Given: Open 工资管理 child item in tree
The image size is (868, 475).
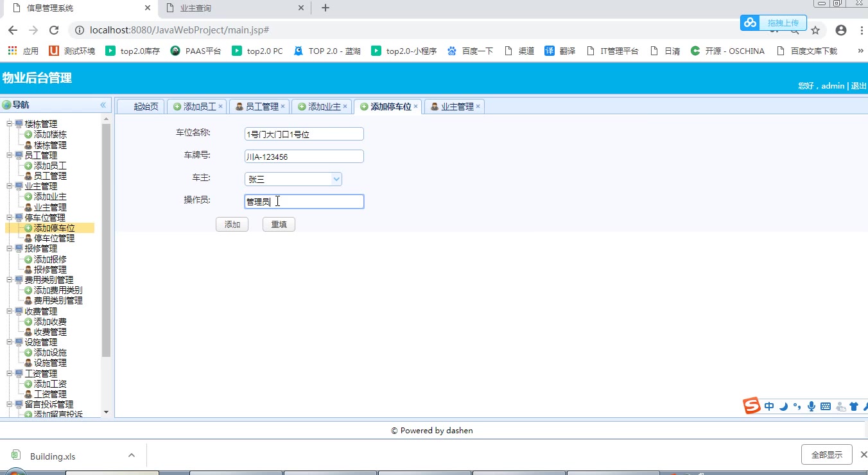Looking at the screenshot, I should click(x=50, y=394).
